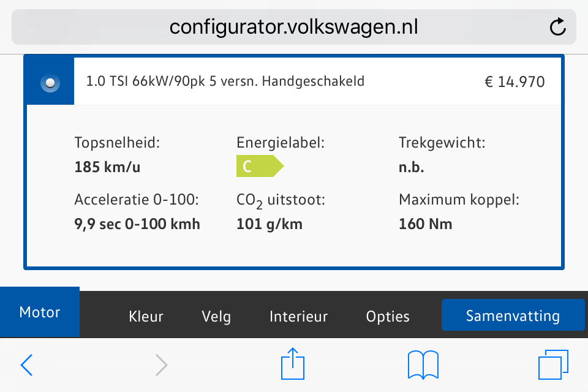Click the 101 g/km CO2 value
The height and width of the screenshot is (392, 588).
[269, 224]
